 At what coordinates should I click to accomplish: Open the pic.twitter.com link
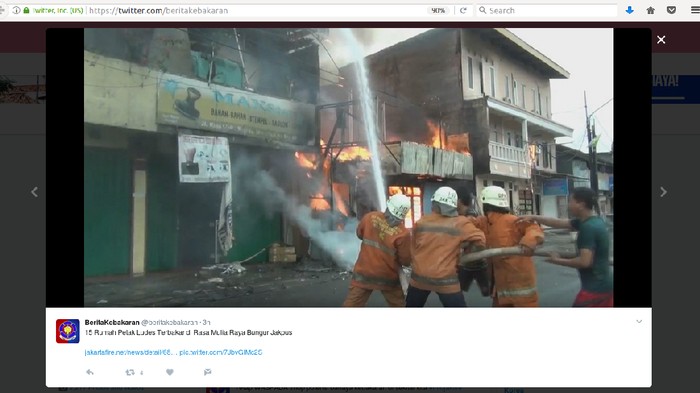point(221,352)
